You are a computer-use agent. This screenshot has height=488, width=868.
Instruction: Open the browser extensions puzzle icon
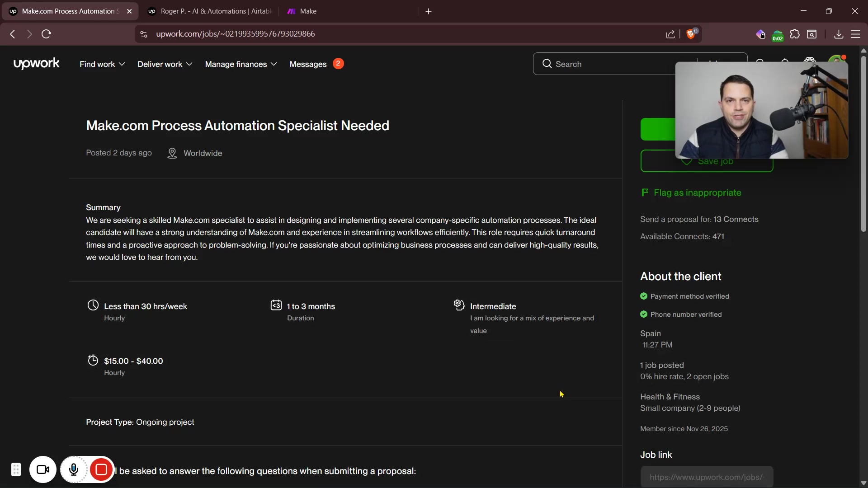pyautogui.click(x=795, y=34)
